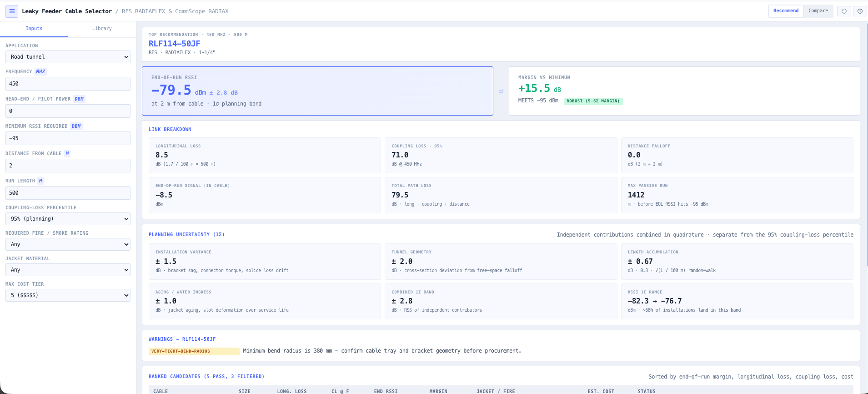Click the Planning Uncertainty (1Σ) heading
868x394 pixels.
tap(186, 235)
